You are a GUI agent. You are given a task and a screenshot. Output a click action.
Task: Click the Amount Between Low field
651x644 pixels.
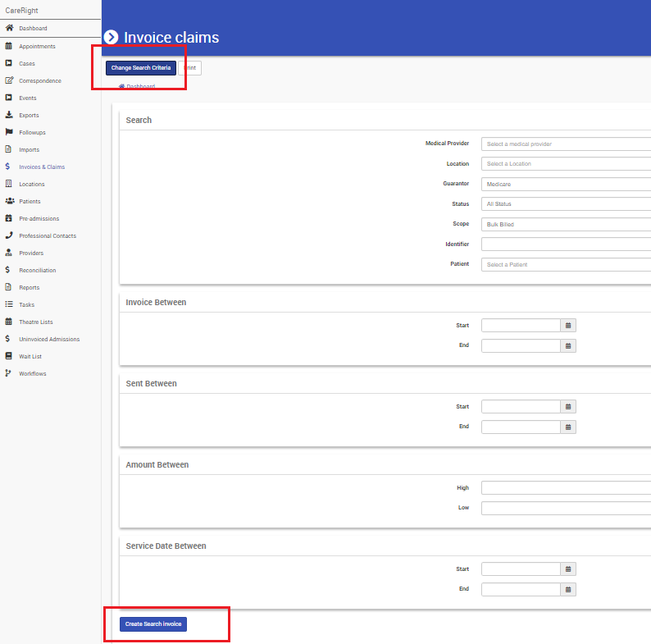(566, 508)
